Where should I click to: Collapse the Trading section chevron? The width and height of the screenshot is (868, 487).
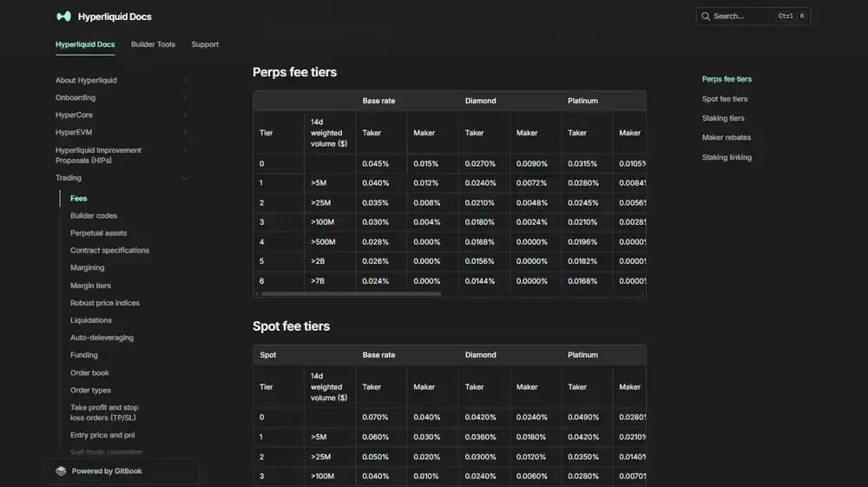[x=185, y=178]
